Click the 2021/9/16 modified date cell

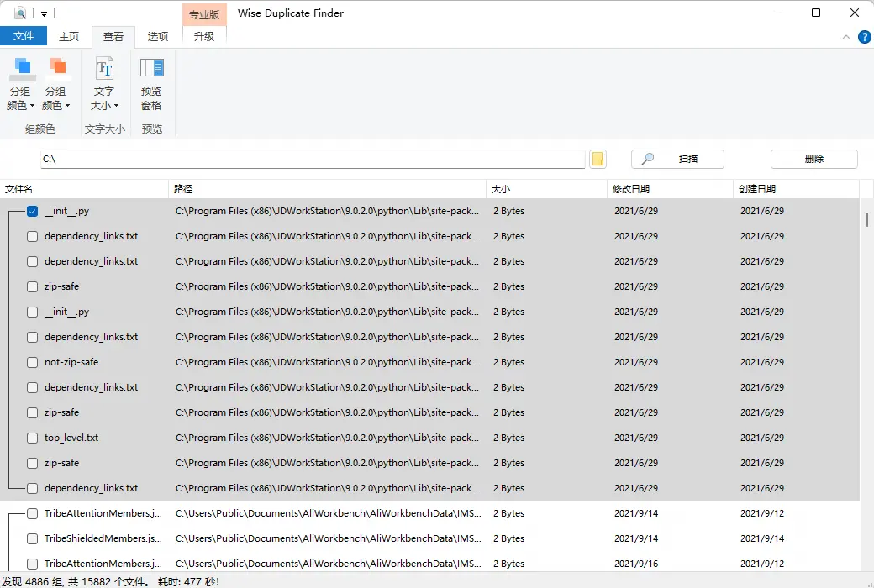click(636, 564)
